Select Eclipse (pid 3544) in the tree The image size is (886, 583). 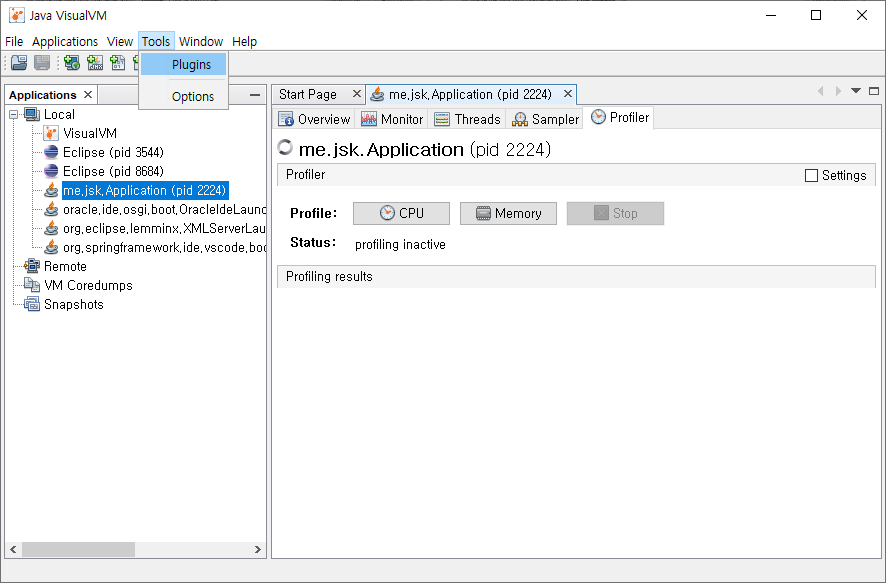113,153
